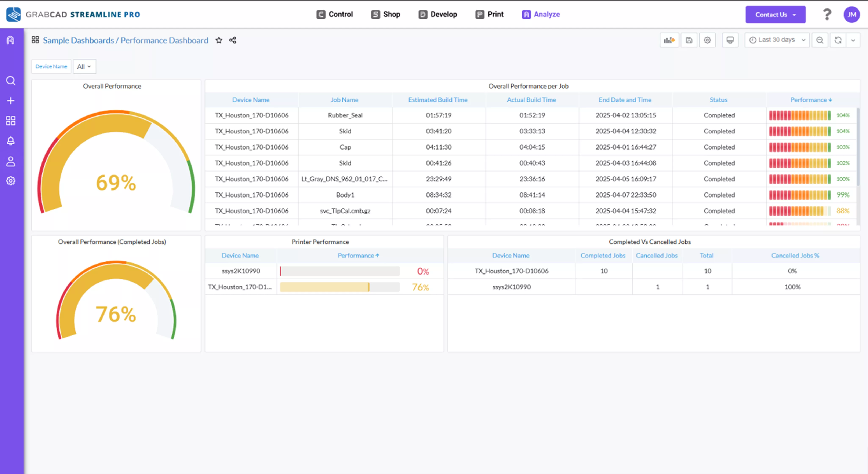Save the dashboard with the save icon
Viewport: 868px width, 474px height.
(x=689, y=40)
